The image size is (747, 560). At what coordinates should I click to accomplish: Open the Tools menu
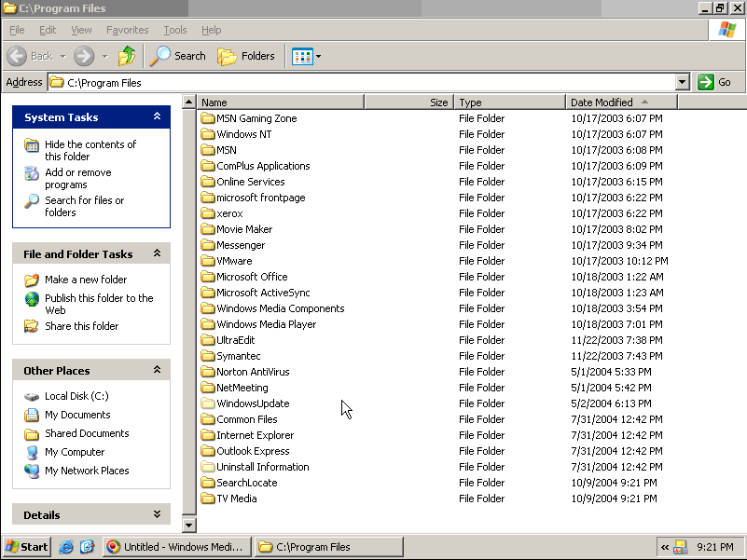pyautogui.click(x=174, y=30)
